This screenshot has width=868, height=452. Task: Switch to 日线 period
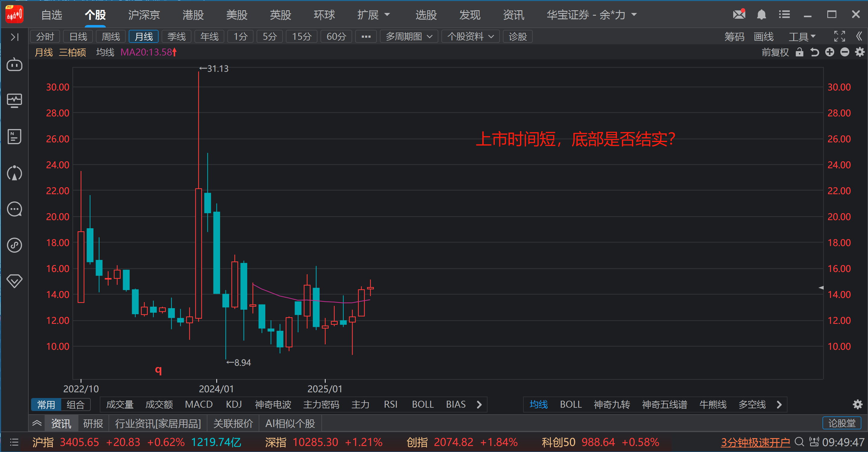pos(78,36)
